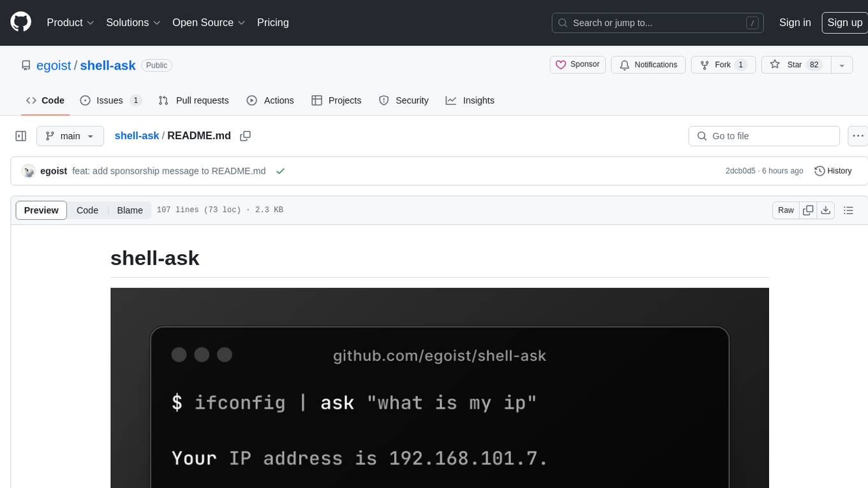Select the Blame view
This screenshot has width=868, height=488.
[x=130, y=210]
